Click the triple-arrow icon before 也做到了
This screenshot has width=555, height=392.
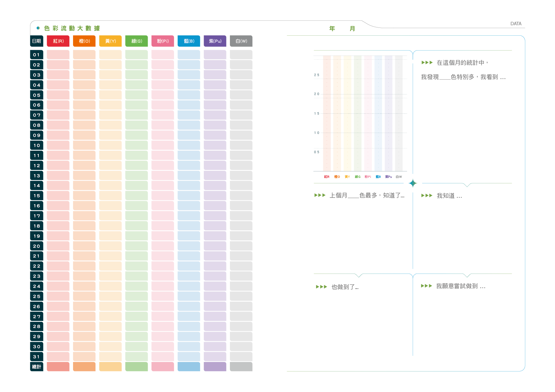(x=321, y=287)
